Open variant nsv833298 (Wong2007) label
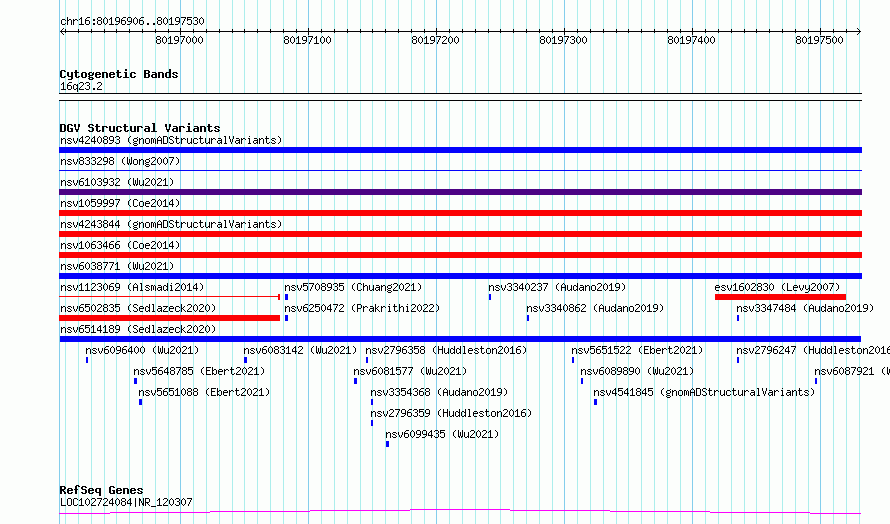Screen dimensions: 890x524 click(x=120, y=161)
